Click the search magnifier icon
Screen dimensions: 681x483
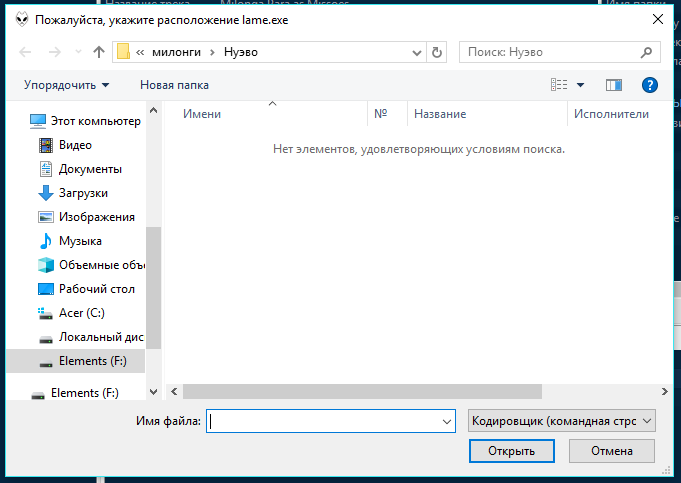[x=647, y=52]
